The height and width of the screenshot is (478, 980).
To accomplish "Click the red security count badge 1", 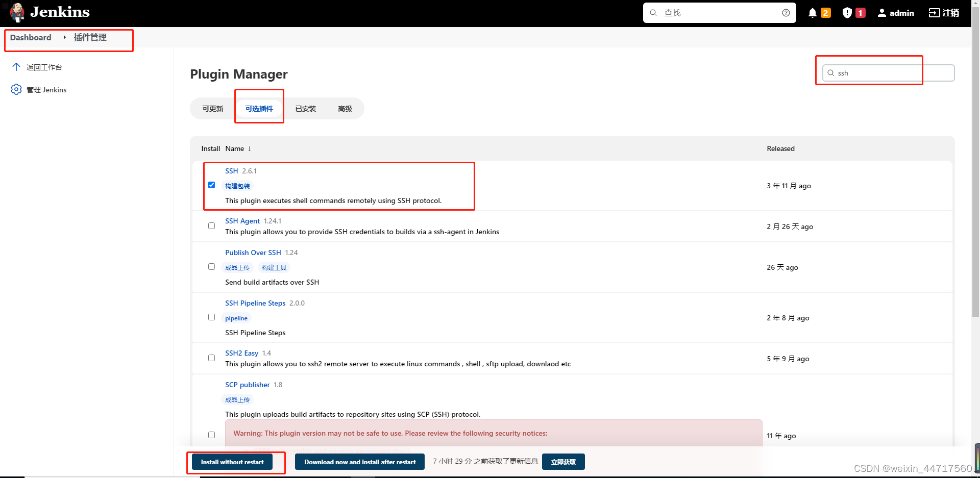I will 861,13.
